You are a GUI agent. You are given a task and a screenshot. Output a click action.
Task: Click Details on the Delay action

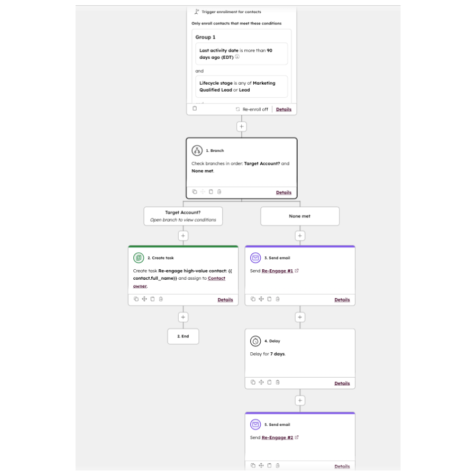coord(342,383)
